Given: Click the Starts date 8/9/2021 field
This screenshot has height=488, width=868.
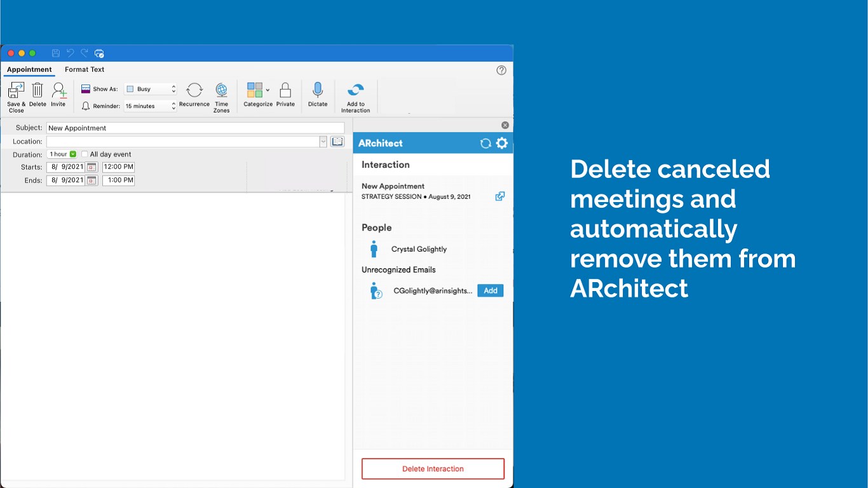Looking at the screenshot, I should coord(66,167).
